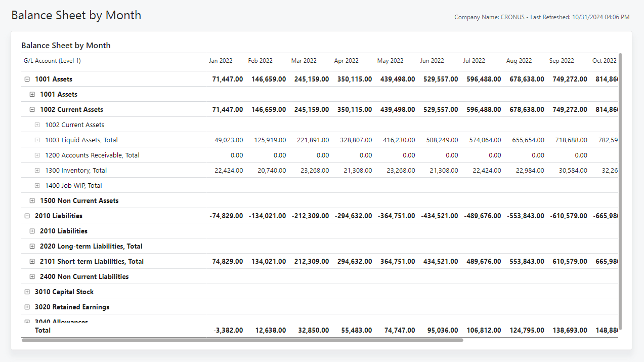
Task: Expand 1200 Accounts Receivable, Total
Action: tap(36, 155)
